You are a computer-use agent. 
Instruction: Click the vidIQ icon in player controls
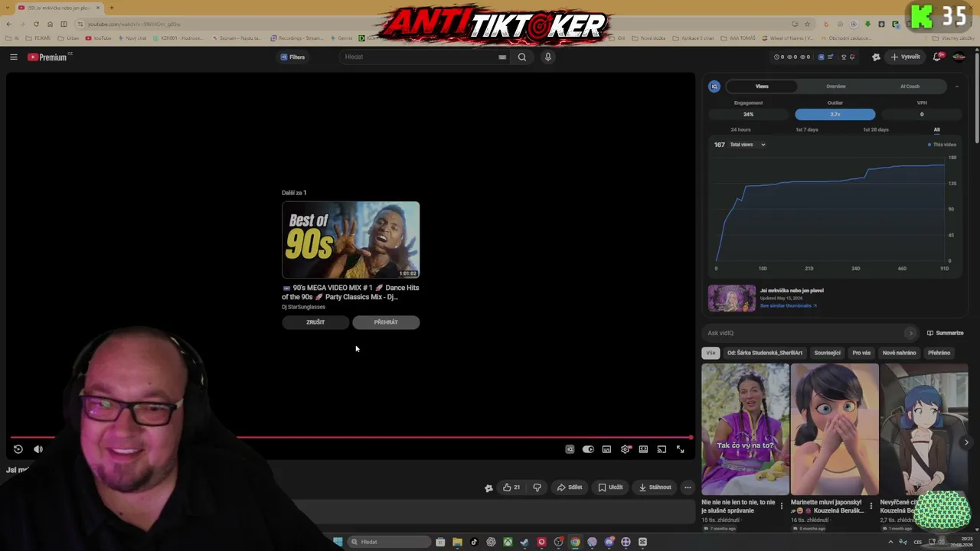coord(570,449)
